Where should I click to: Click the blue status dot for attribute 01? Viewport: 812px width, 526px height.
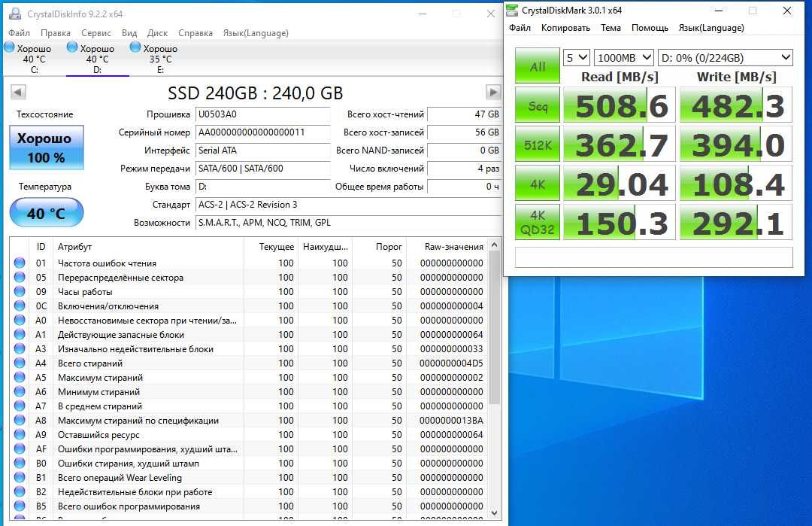20,263
